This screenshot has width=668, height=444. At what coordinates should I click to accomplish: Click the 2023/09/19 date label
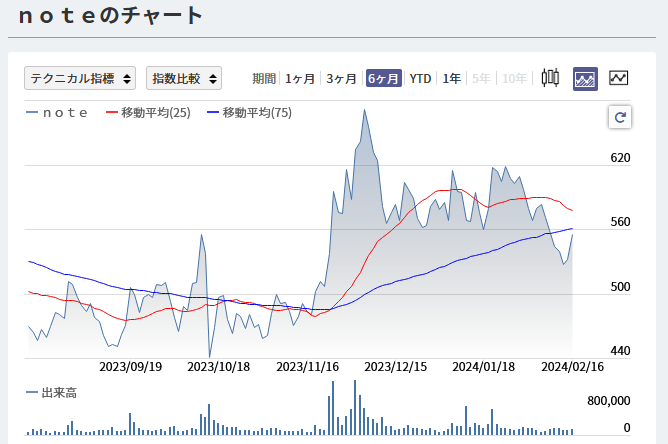click(131, 367)
